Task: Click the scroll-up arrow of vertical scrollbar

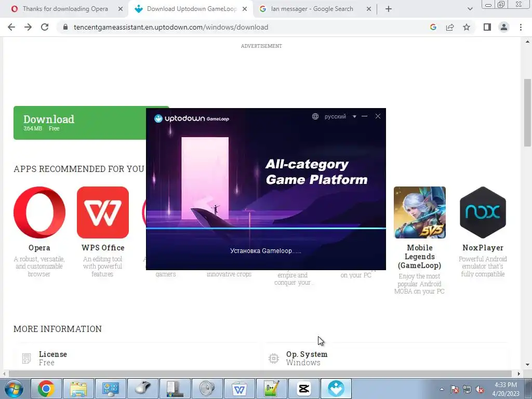Action: (x=527, y=42)
